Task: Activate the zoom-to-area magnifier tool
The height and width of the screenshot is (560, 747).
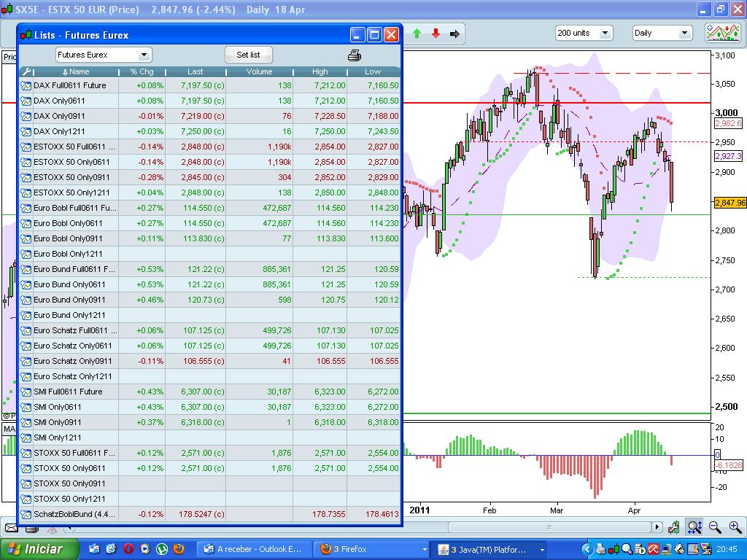Action: coord(694,526)
